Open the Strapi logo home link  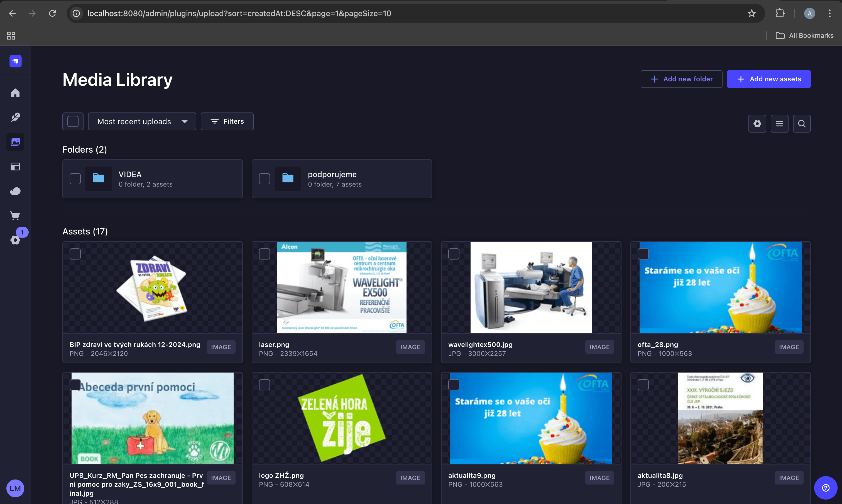coord(15,61)
